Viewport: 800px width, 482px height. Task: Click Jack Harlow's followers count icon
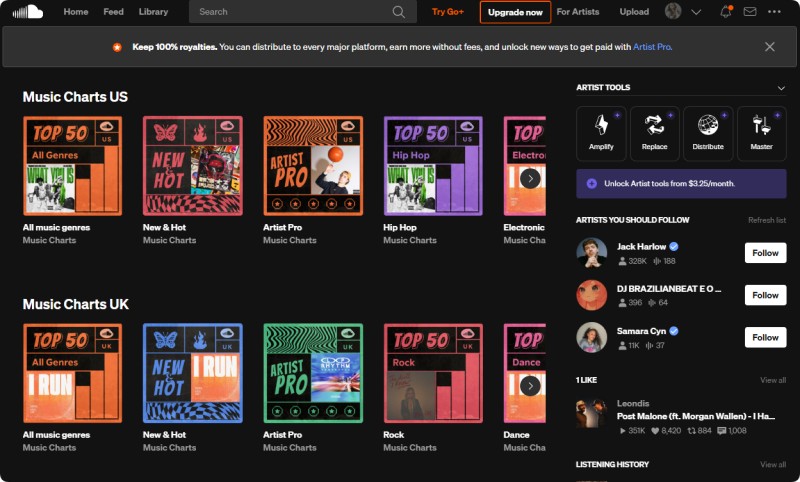tap(622, 261)
